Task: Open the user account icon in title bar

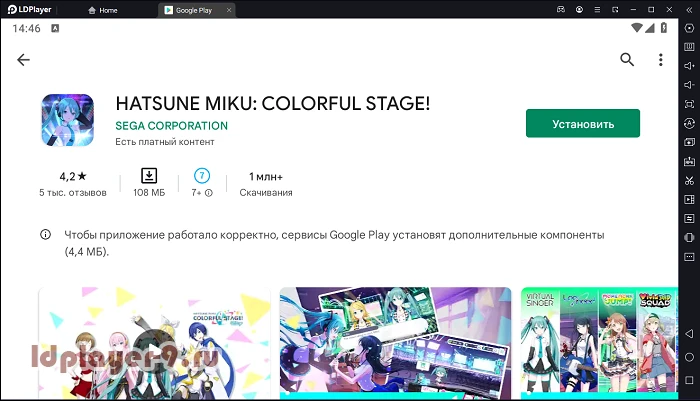Action: (579, 9)
